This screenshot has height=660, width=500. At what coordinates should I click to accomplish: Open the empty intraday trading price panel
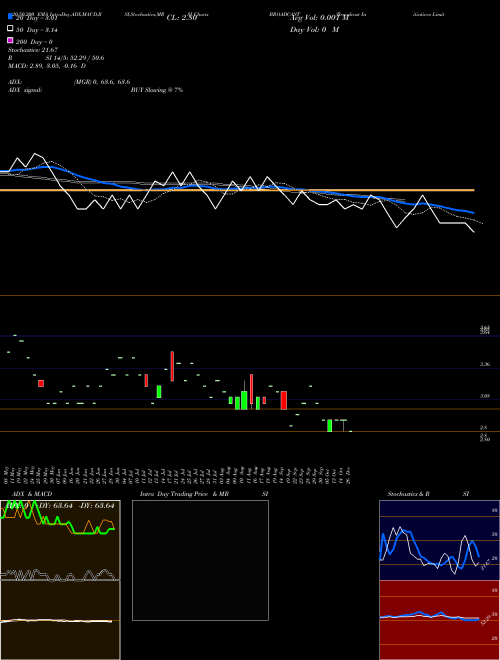(200, 560)
